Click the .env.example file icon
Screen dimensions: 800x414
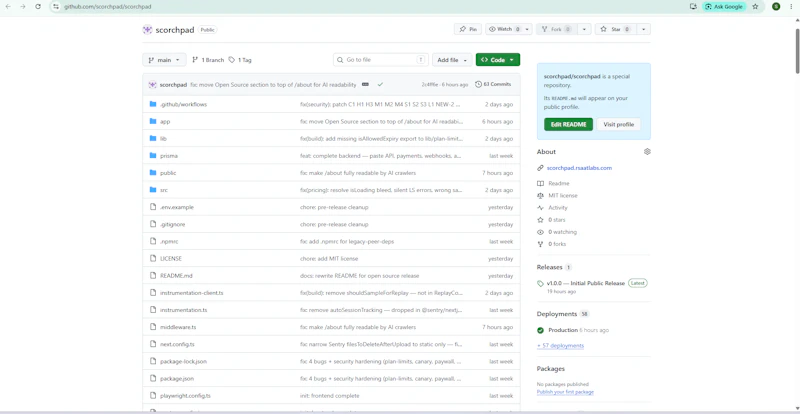(x=153, y=207)
